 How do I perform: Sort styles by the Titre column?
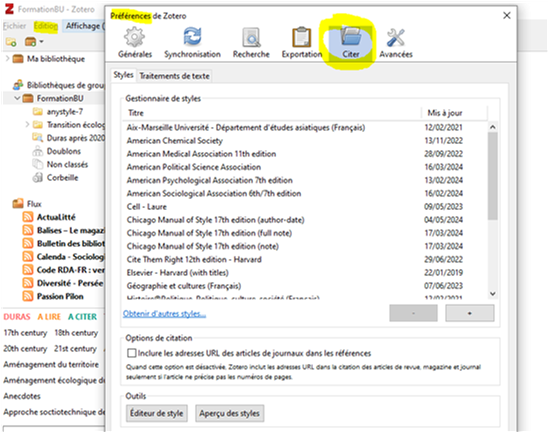[x=272, y=113]
